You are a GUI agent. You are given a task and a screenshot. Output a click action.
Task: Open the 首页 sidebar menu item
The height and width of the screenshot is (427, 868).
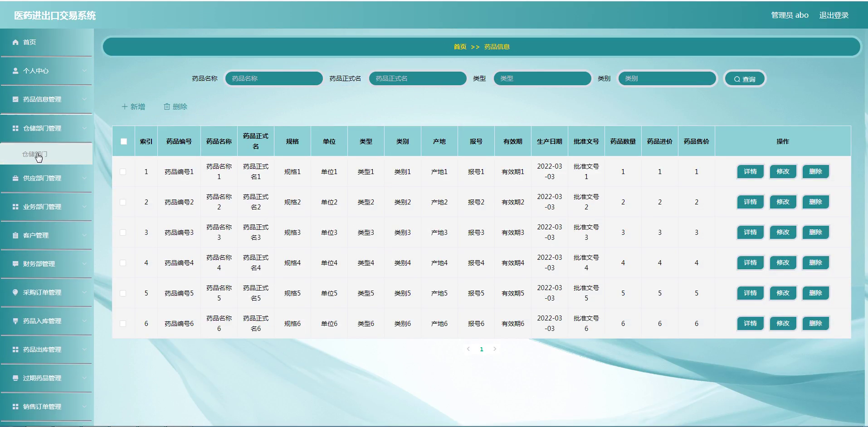[46, 42]
